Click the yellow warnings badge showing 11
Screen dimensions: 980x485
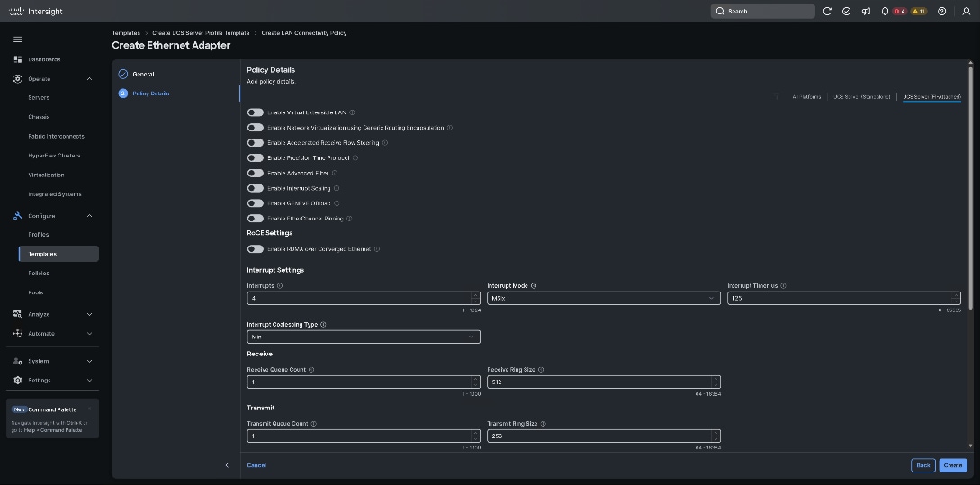click(918, 12)
